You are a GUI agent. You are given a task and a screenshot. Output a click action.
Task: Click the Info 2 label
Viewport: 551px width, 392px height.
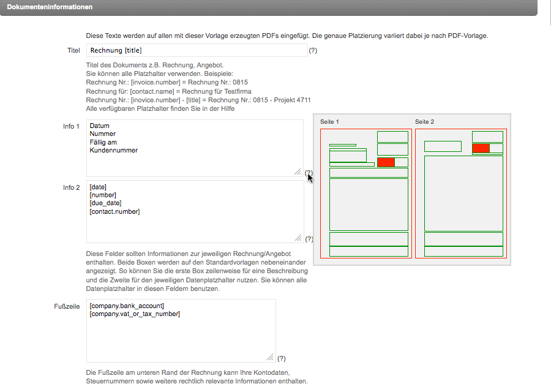coord(72,187)
